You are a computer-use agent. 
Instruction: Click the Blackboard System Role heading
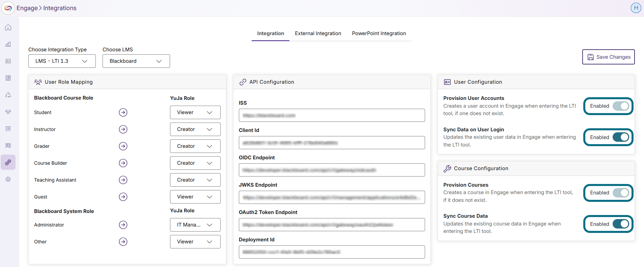point(64,211)
